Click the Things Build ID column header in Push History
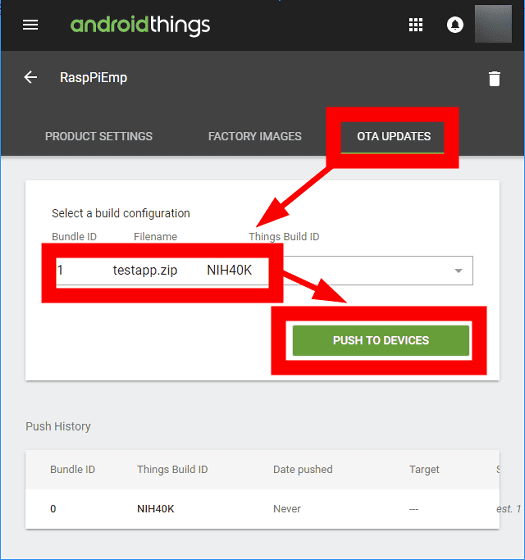 pos(172,469)
